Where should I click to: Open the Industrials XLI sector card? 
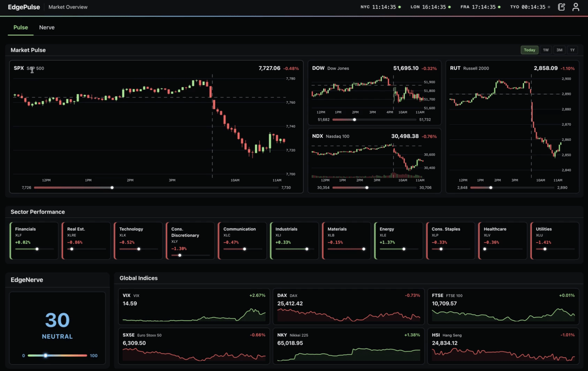click(294, 241)
